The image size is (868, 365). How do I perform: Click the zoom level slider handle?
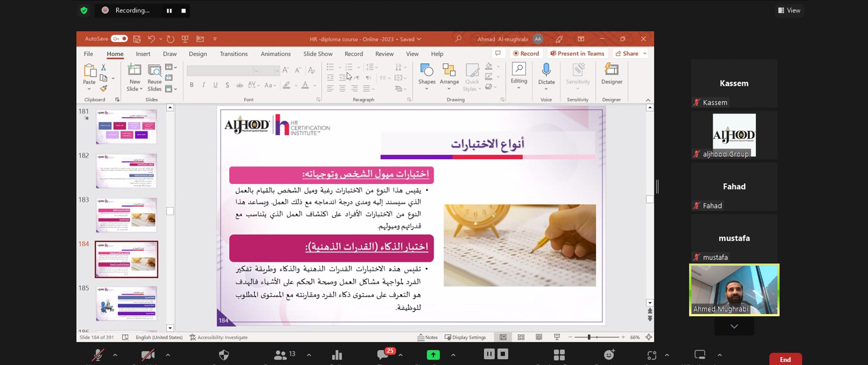[x=589, y=337]
